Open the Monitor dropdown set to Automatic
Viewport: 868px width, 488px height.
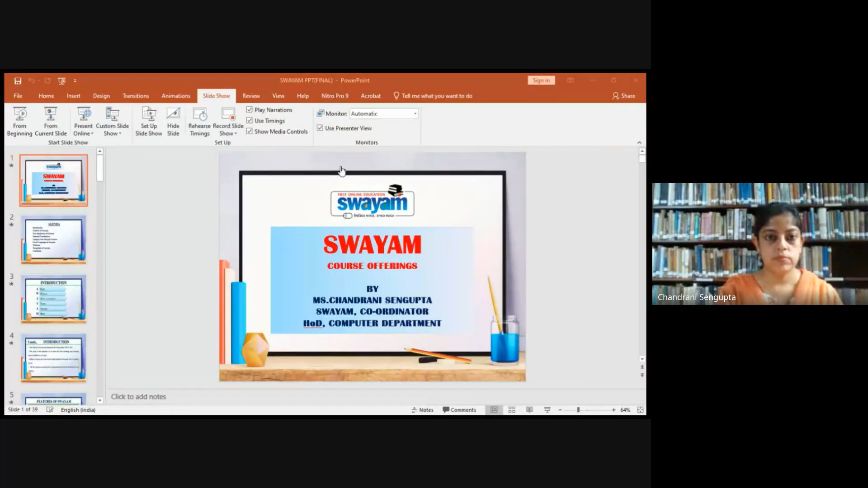click(415, 114)
